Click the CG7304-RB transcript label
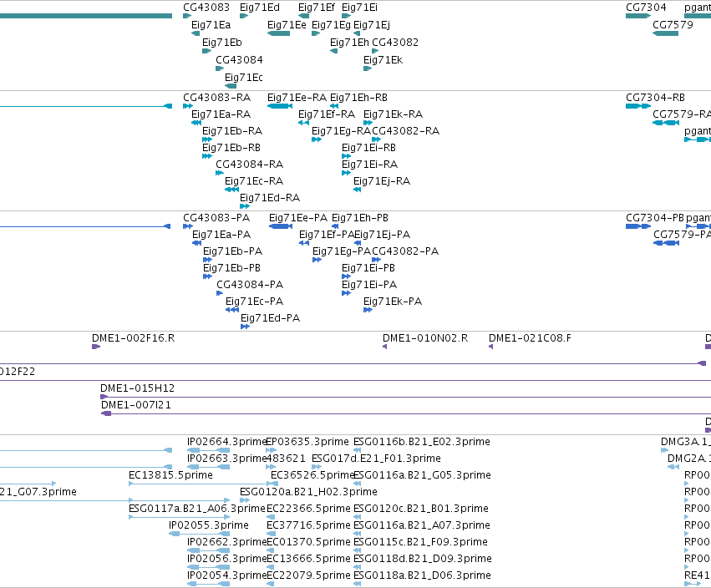 [x=655, y=98]
